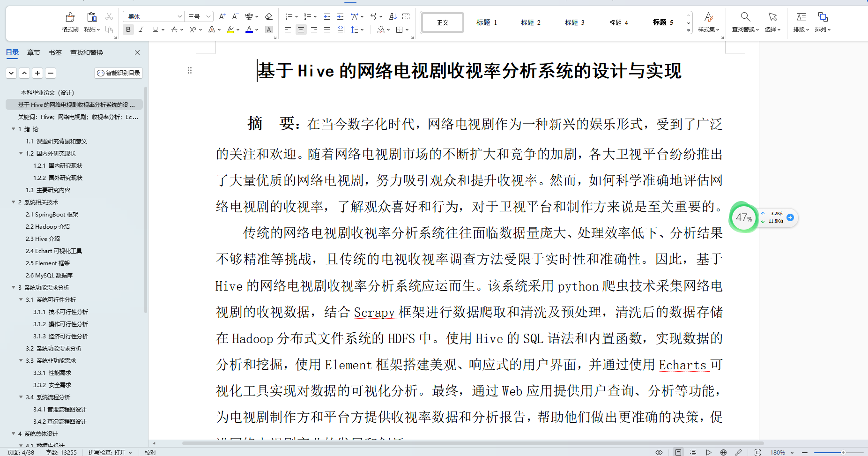Increase font size with A+ icon
The image size is (868, 456).
223,16
